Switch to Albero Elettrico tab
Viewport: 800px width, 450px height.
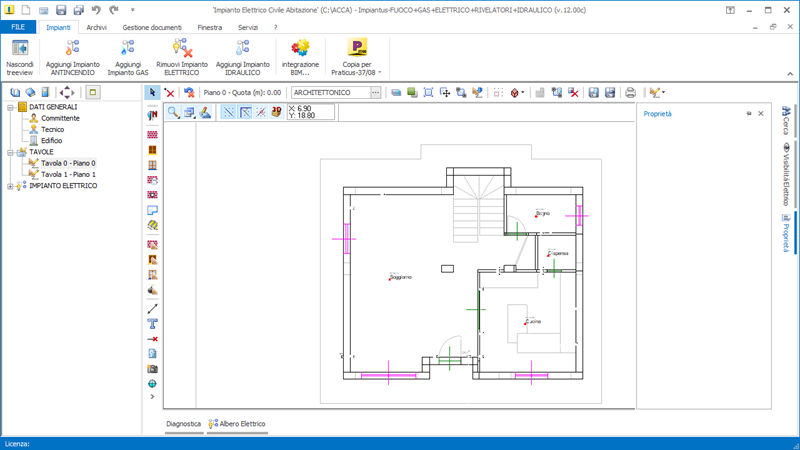point(237,424)
